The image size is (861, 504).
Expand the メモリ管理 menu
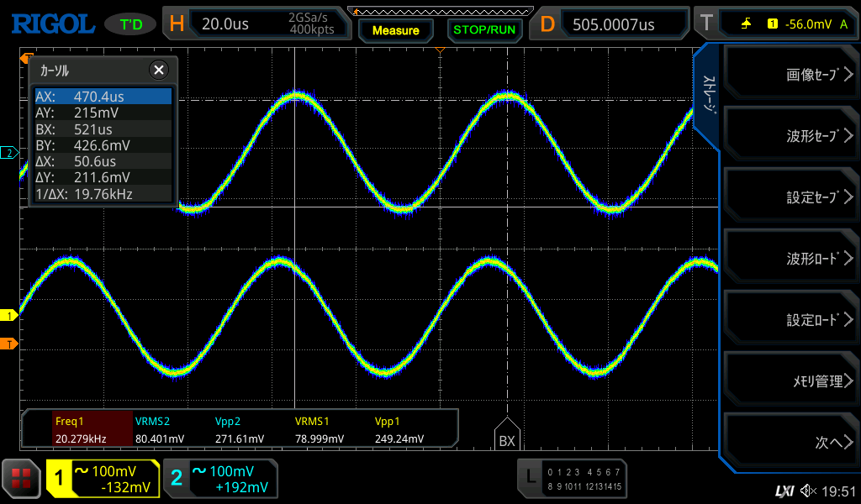[789, 381]
